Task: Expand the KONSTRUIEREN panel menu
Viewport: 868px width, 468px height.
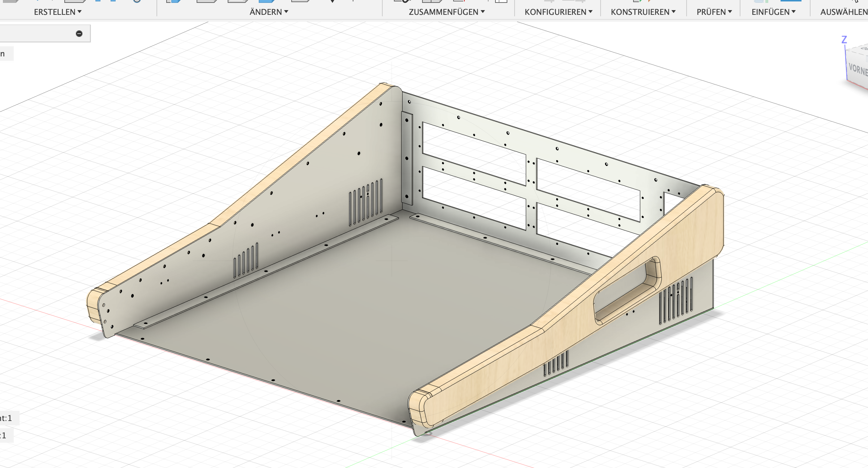Action: (643, 12)
